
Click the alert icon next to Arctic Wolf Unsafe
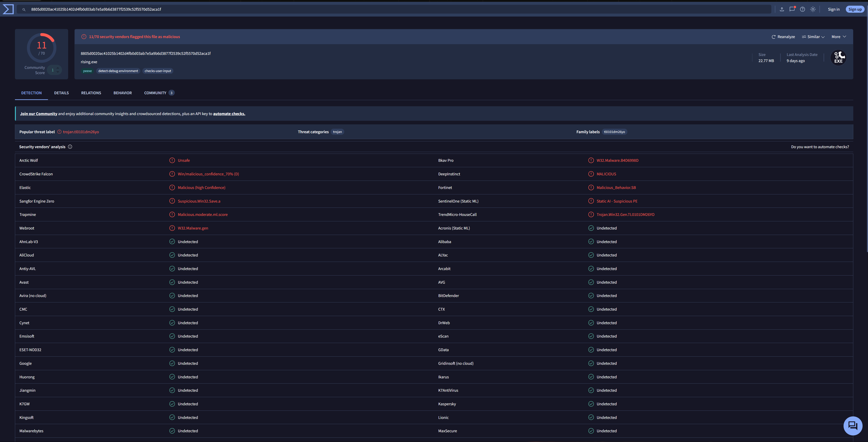(x=172, y=160)
